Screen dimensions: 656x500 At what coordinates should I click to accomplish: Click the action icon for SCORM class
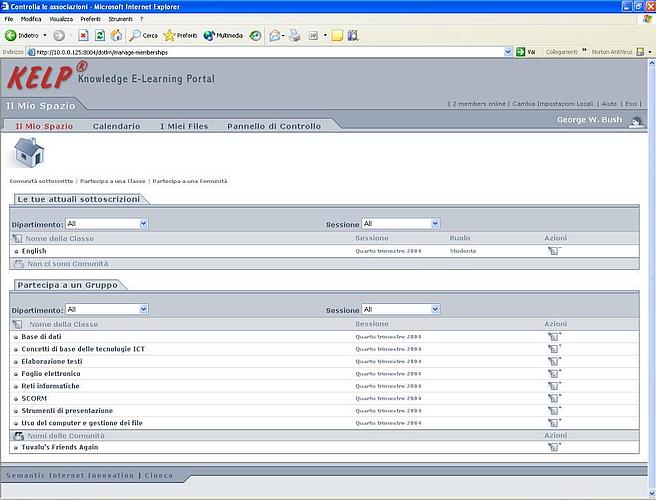[553, 398]
